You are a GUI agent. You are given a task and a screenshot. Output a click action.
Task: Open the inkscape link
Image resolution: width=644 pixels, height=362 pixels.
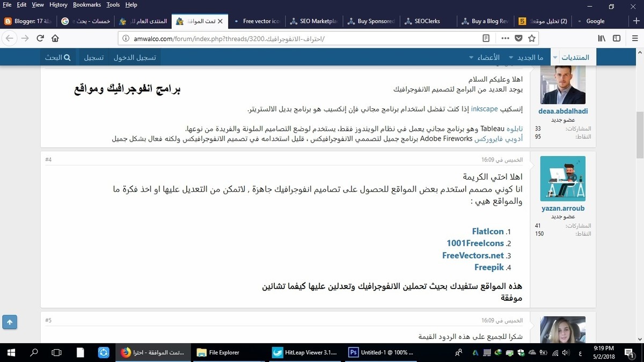484,109
